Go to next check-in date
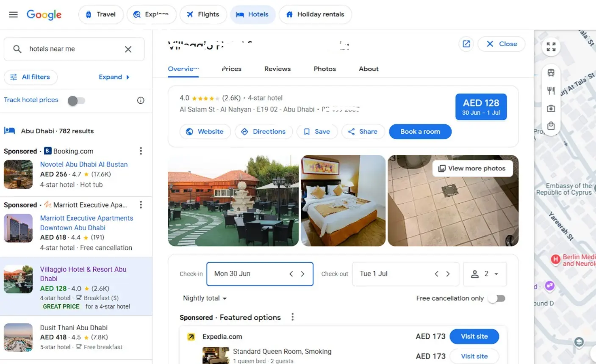596x364 pixels. click(x=302, y=274)
